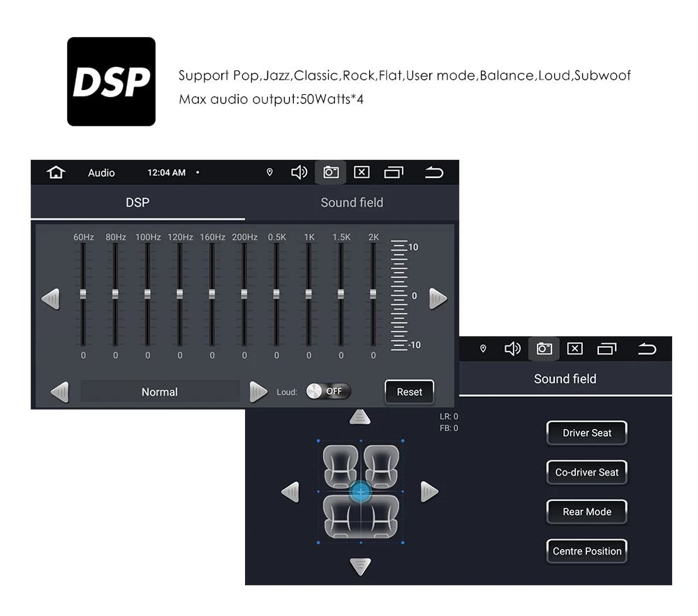Move sound field forward with up arrow
This screenshot has height=616, width=698.
[x=360, y=417]
